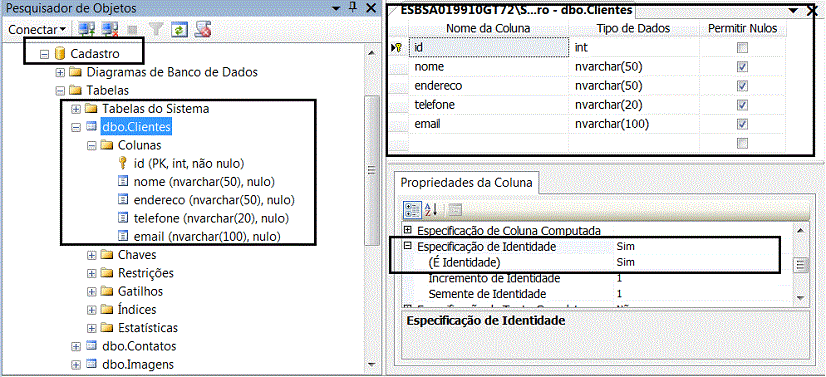Click the Filter funnel toolbar icon

(x=156, y=29)
